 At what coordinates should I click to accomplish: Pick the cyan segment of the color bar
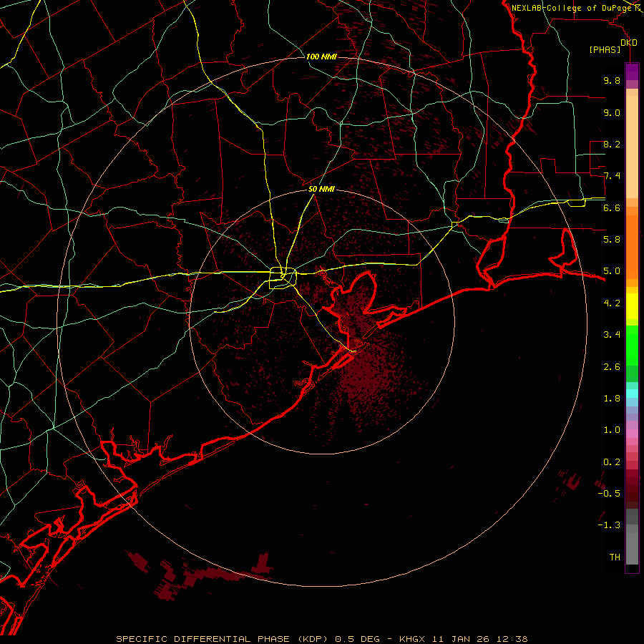click(x=632, y=394)
